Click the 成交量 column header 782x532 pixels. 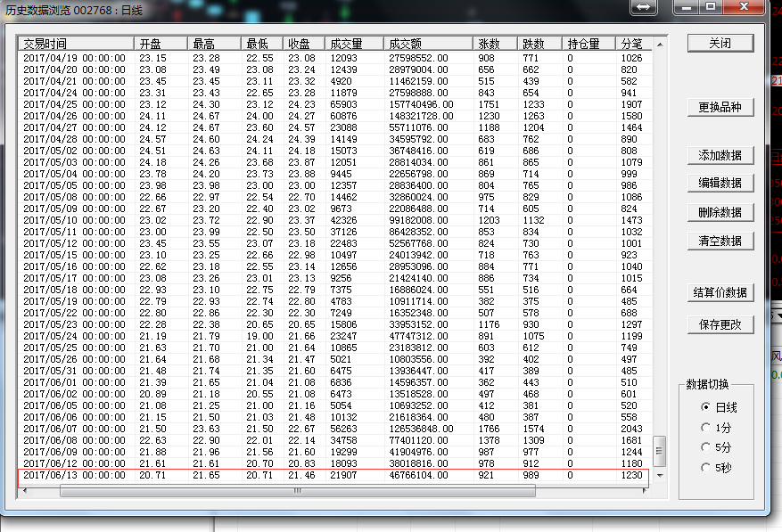[x=354, y=44]
